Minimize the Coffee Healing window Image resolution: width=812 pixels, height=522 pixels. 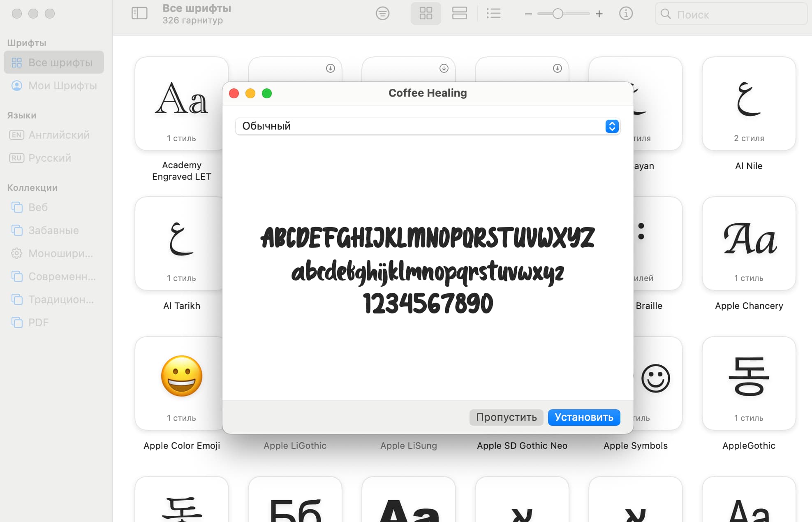tap(250, 93)
